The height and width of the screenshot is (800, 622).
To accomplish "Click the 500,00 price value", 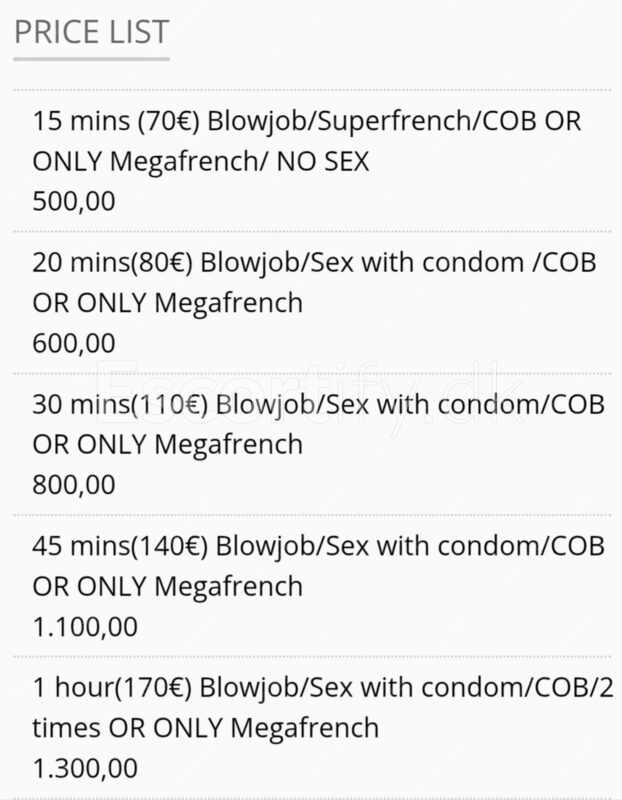I will (x=73, y=201).
